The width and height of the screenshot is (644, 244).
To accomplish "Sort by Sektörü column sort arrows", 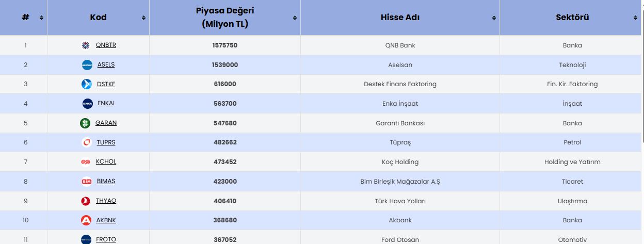I will click(x=635, y=18).
